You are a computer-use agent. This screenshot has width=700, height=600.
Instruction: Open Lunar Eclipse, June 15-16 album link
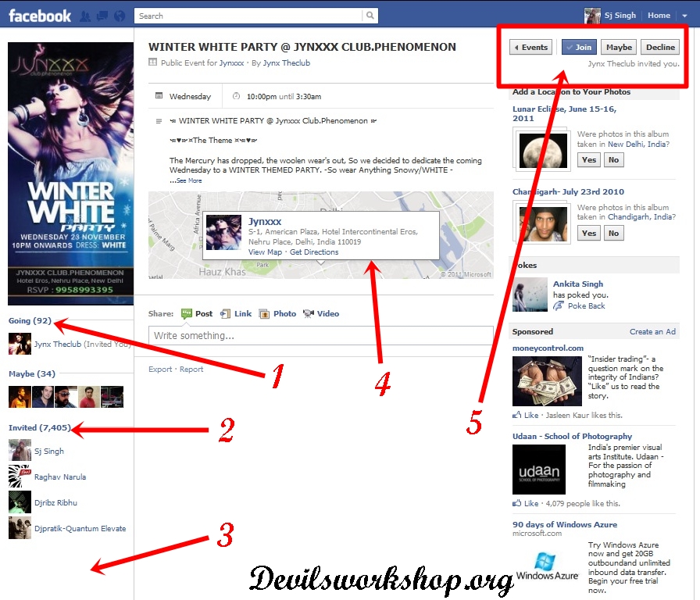tap(564, 113)
